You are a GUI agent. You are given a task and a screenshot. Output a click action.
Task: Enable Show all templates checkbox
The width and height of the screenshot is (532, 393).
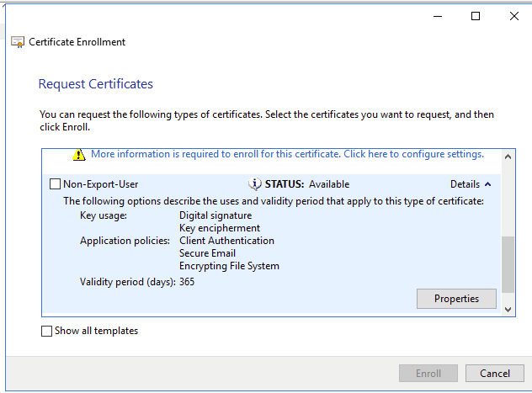(x=46, y=331)
